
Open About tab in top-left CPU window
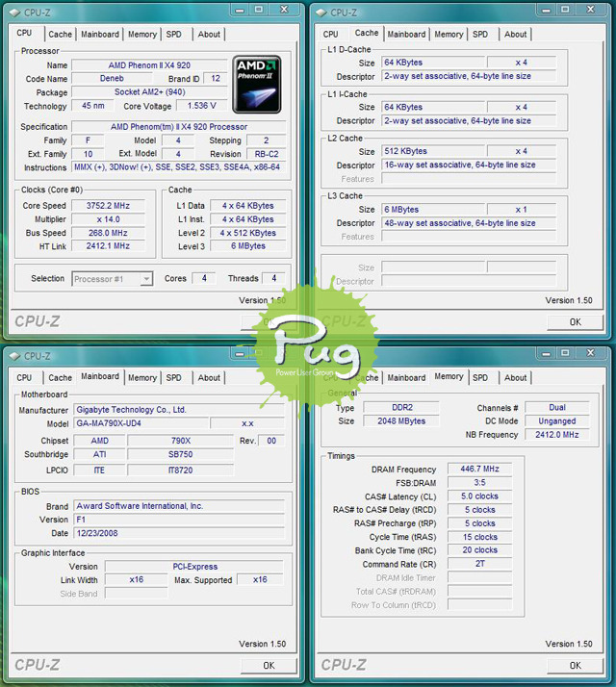(209, 35)
